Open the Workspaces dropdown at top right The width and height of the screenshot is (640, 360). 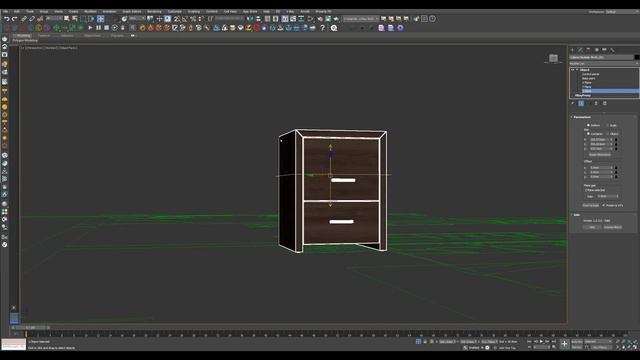pyautogui.click(x=622, y=12)
